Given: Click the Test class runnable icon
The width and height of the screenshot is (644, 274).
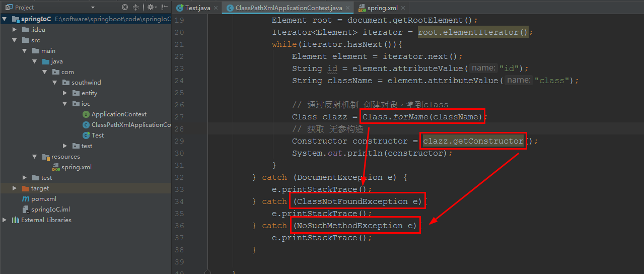Looking at the screenshot, I should point(86,135).
